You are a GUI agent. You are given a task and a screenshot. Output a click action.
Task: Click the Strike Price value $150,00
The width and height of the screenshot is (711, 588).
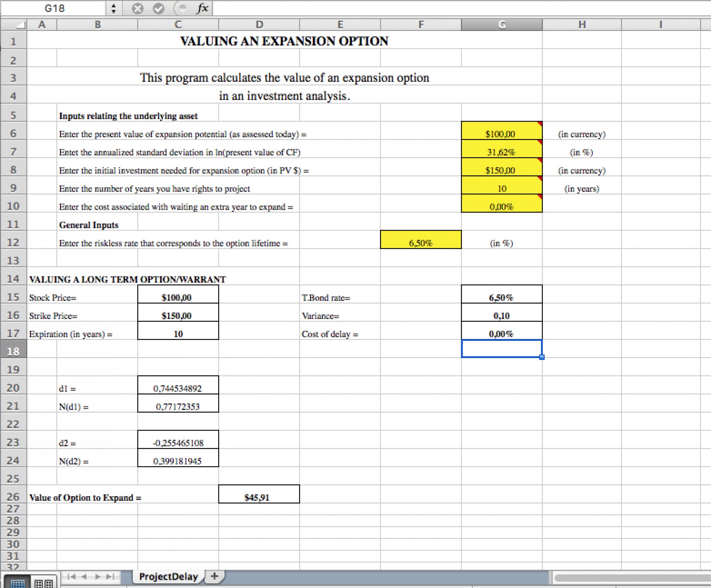pyautogui.click(x=178, y=312)
